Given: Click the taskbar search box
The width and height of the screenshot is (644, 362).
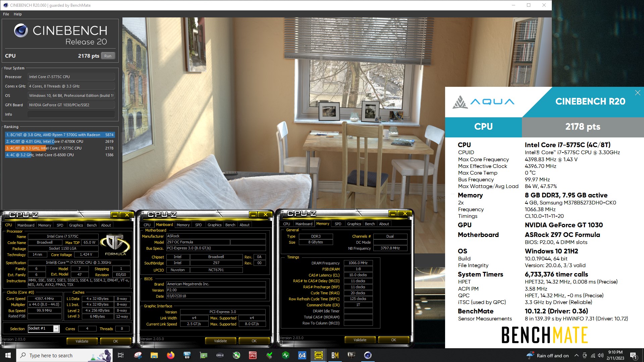Looking at the screenshot, I should (x=64, y=355).
